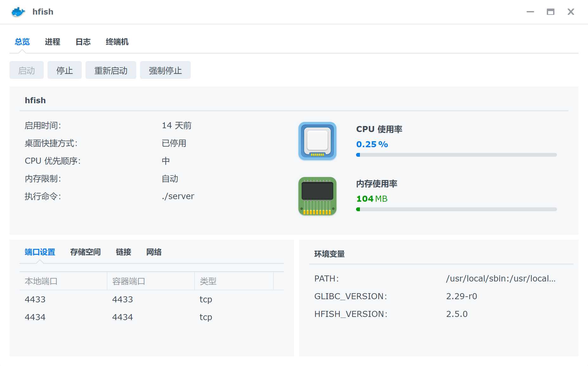Click the GLIBC_VERSION: label

[351, 296]
